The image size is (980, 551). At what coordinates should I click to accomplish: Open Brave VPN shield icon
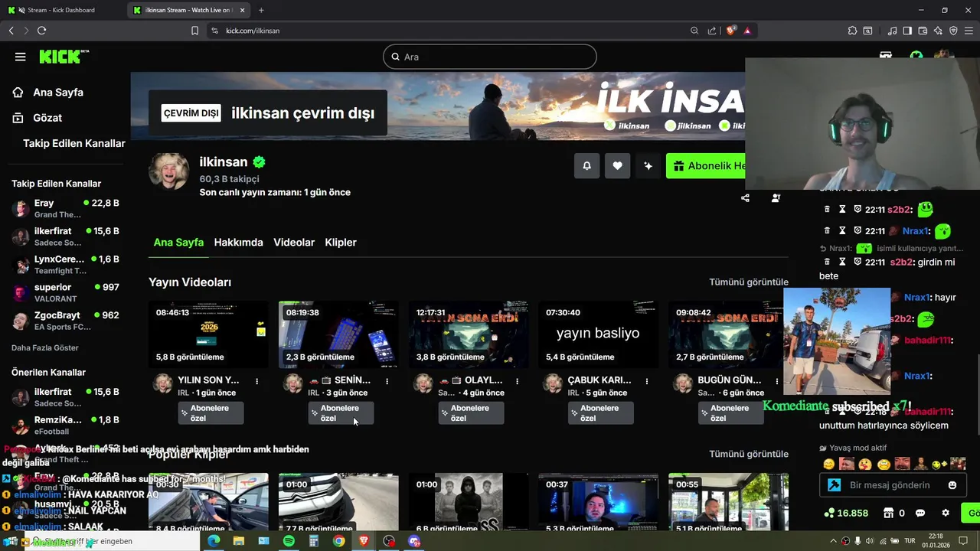click(x=953, y=31)
